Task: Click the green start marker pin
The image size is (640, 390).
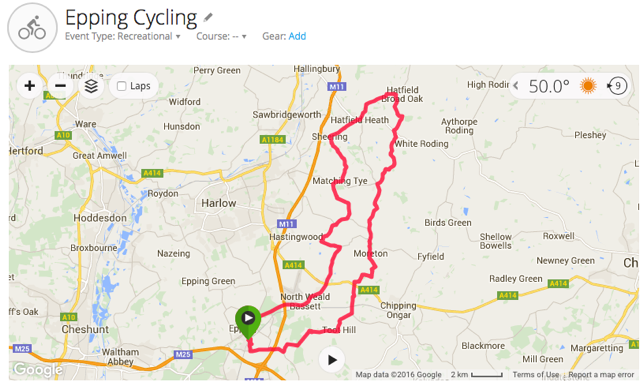Action: pos(248,321)
